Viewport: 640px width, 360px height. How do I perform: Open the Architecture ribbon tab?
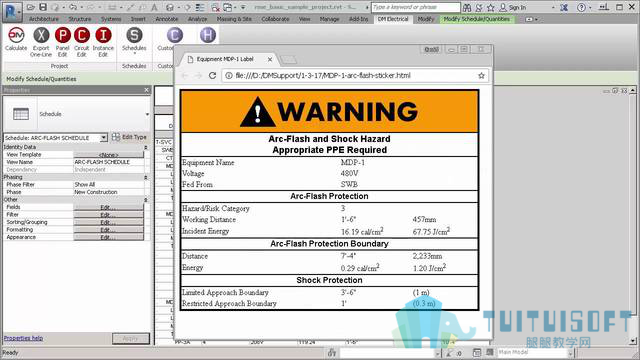coord(44,19)
